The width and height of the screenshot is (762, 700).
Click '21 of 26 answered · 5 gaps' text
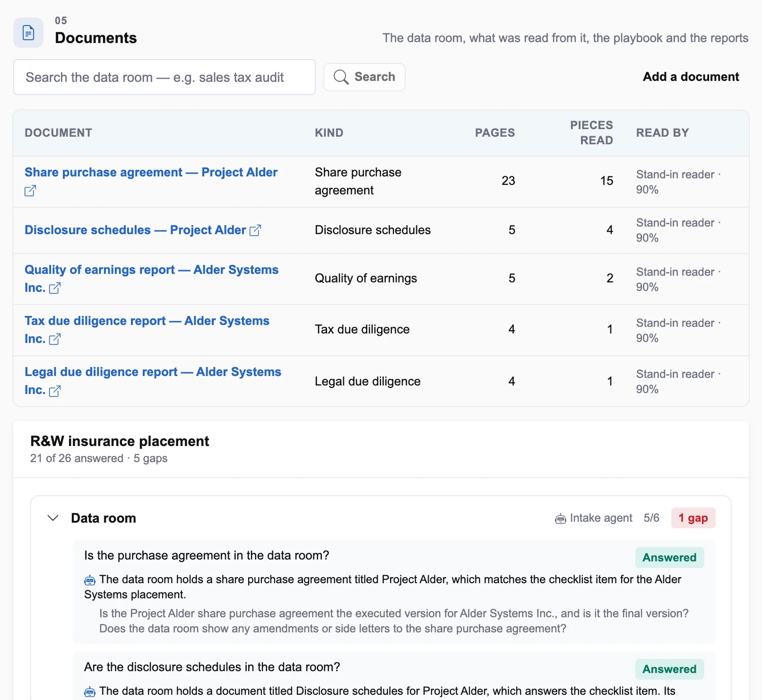coord(99,458)
